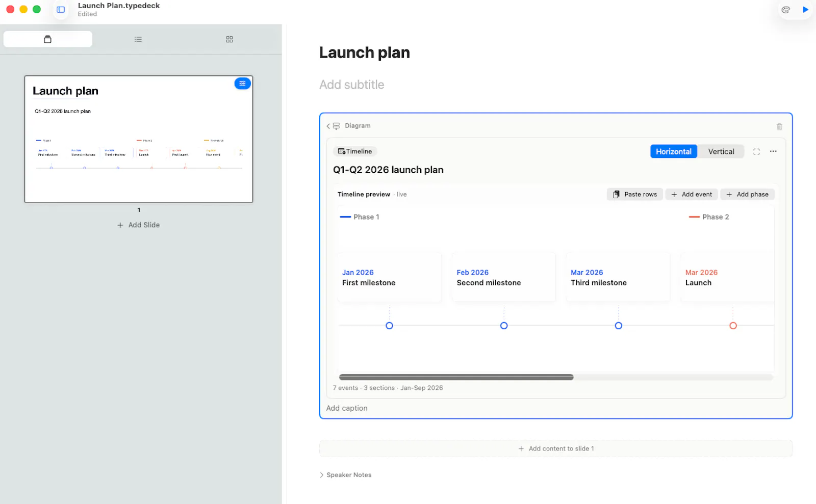Switch to outline list view tab
Image resolution: width=816 pixels, height=504 pixels.
[x=138, y=39]
